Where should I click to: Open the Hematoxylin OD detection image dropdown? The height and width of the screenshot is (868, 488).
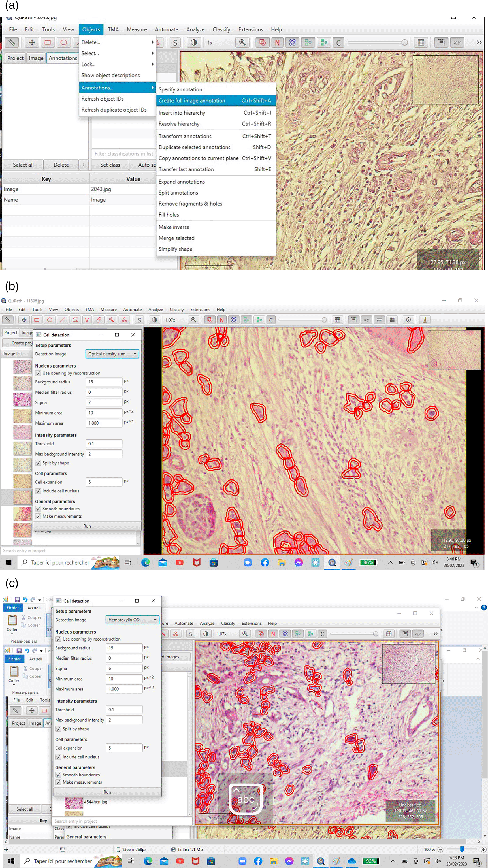pyautogui.click(x=132, y=620)
